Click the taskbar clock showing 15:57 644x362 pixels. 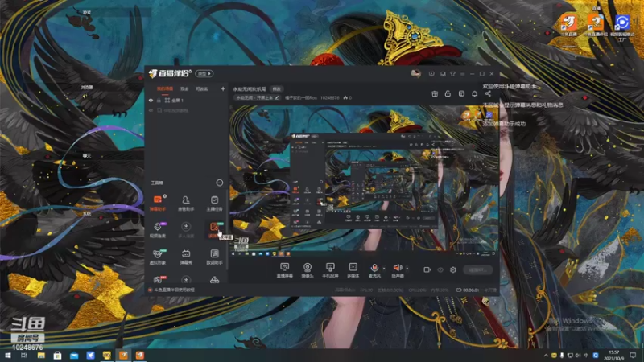coord(614,356)
